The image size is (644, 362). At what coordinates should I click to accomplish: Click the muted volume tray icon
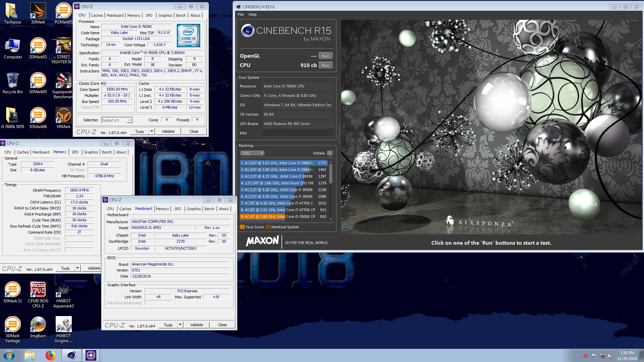610,356
